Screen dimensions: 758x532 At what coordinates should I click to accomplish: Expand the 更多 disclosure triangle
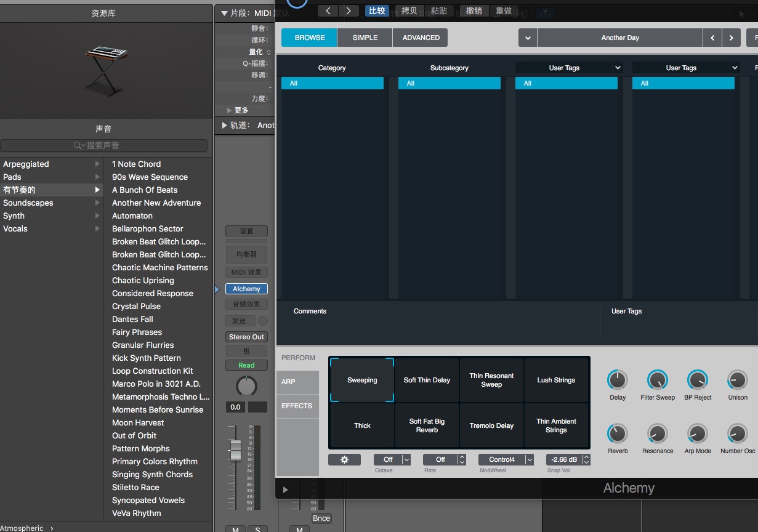pos(230,110)
